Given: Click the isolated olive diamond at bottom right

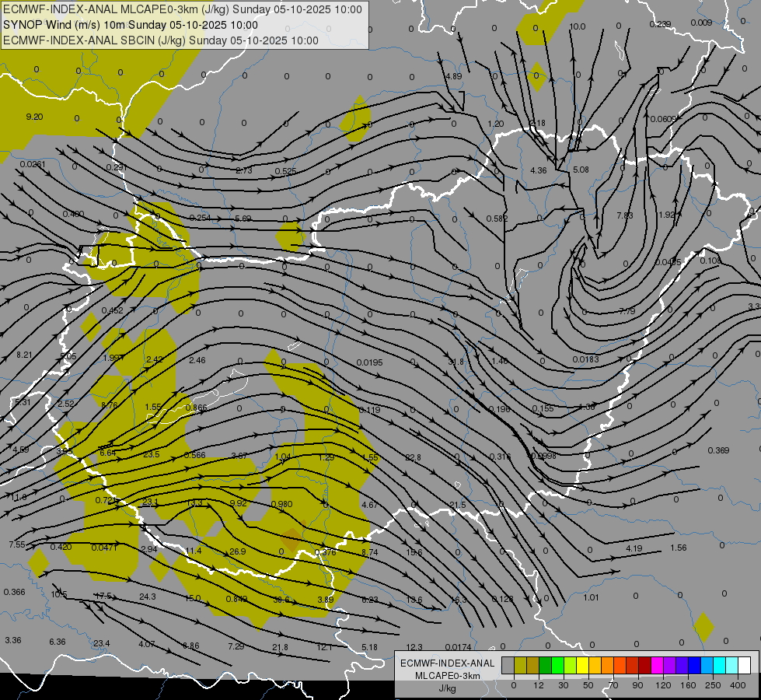Looking at the screenshot, I should click(703, 627).
